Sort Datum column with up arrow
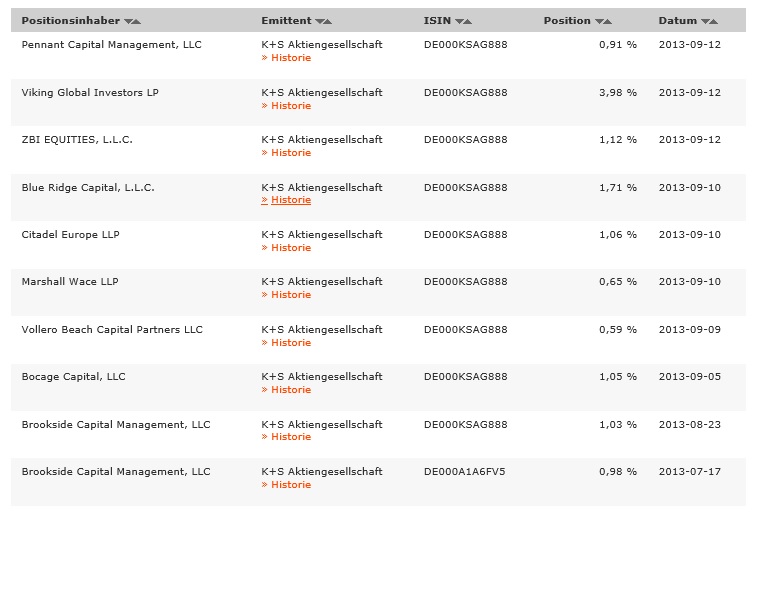The image size is (768, 614). tap(714, 21)
